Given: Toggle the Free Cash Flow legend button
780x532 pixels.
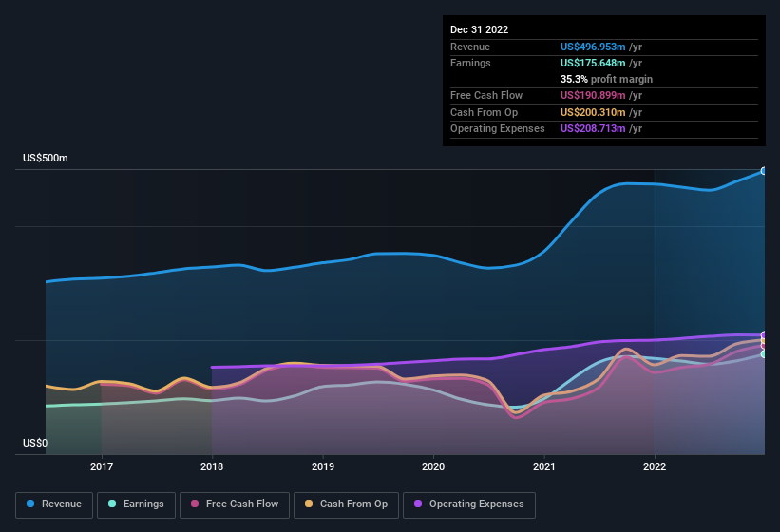Looking at the screenshot, I should pyautogui.click(x=235, y=504).
